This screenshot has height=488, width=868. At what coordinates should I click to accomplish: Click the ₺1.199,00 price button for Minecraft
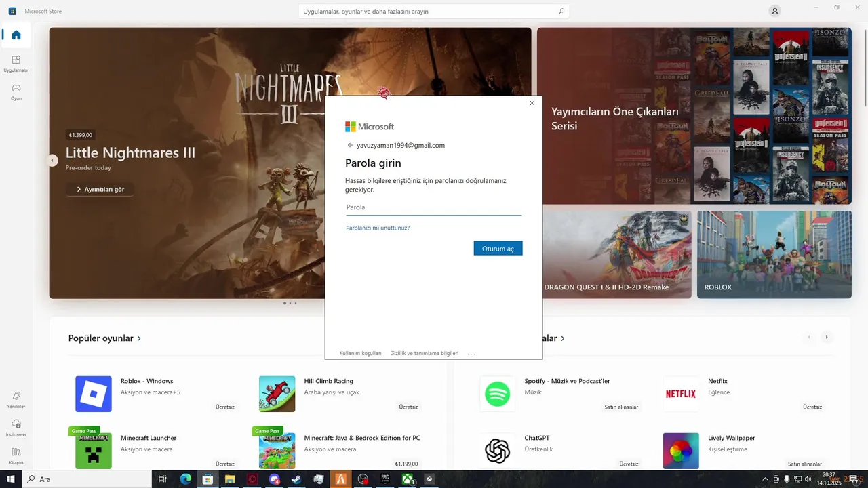click(x=407, y=464)
